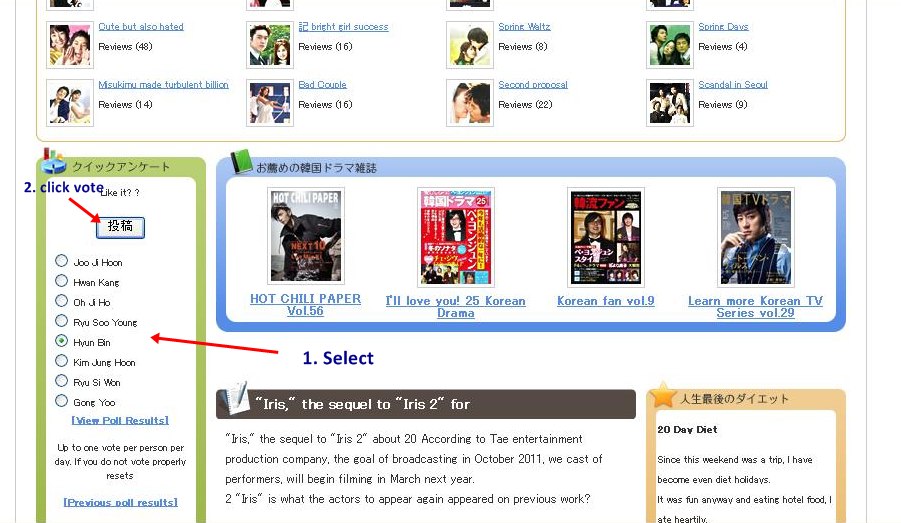Viewport: 901px width, 523px height.
Task: Open View Poll Results link
Action: [x=120, y=421]
